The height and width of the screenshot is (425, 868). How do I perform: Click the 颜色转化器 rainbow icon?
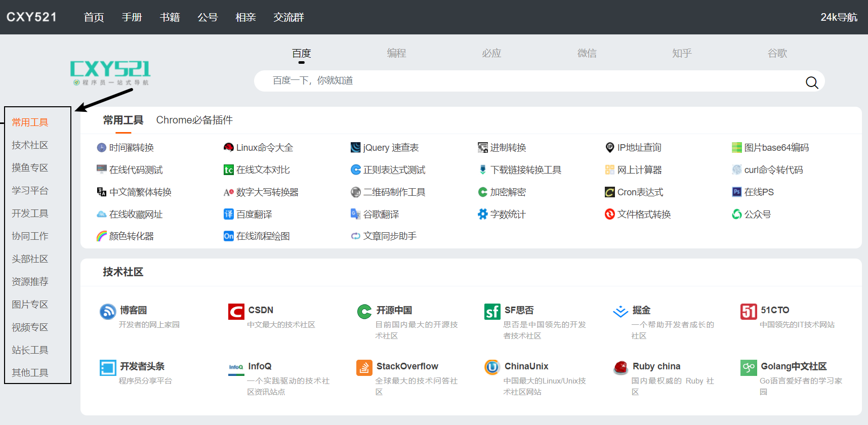click(x=102, y=236)
